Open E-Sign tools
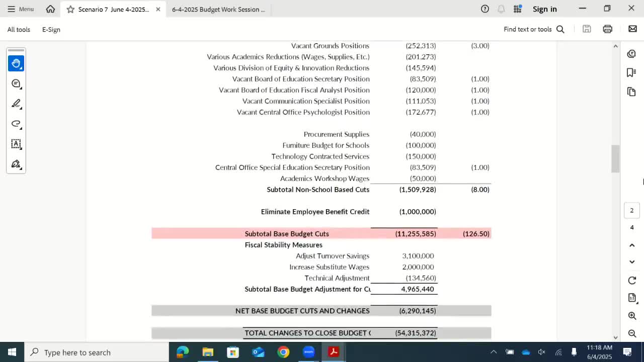The image size is (644, 362). click(x=51, y=29)
